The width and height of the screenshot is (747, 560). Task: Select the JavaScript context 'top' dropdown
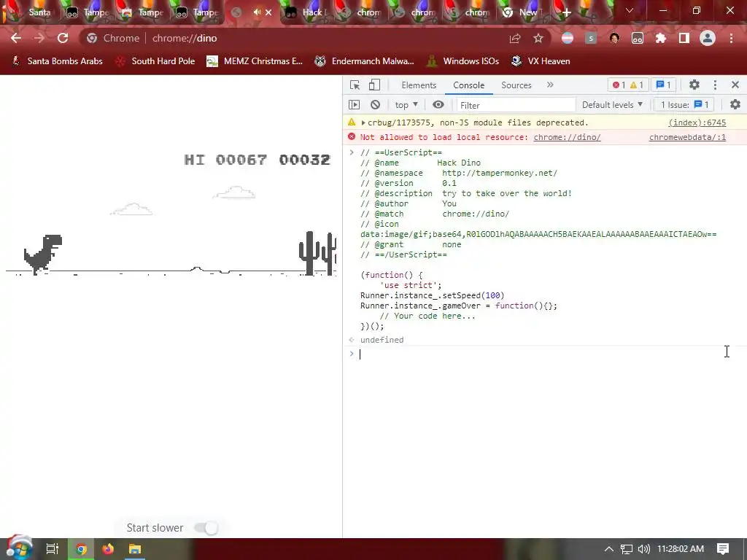tap(406, 105)
